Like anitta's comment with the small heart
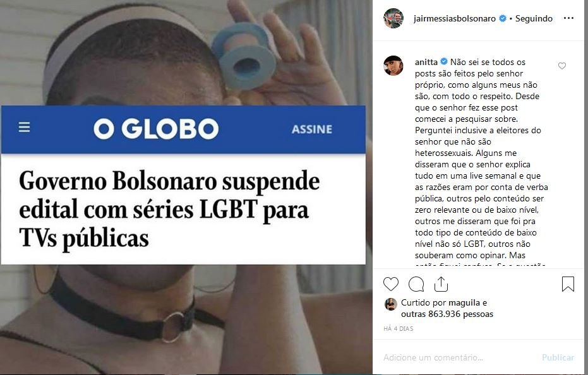Image resolution: width=588 pixels, height=375 pixels. [561, 66]
